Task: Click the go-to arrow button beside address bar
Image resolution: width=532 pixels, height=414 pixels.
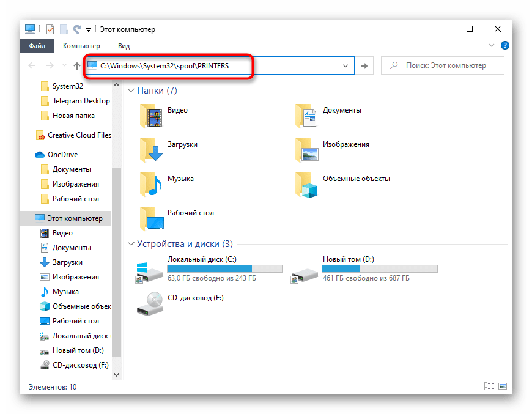Action: coord(364,66)
